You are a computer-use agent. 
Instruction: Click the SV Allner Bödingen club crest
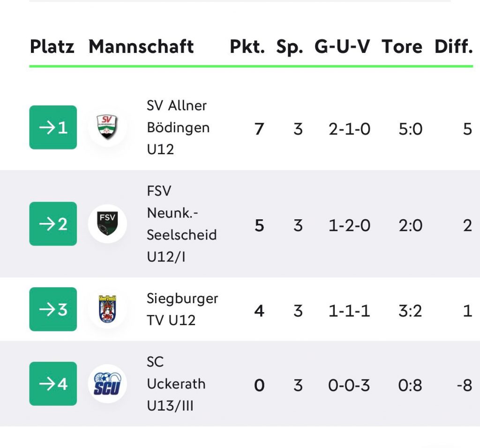pos(107,127)
